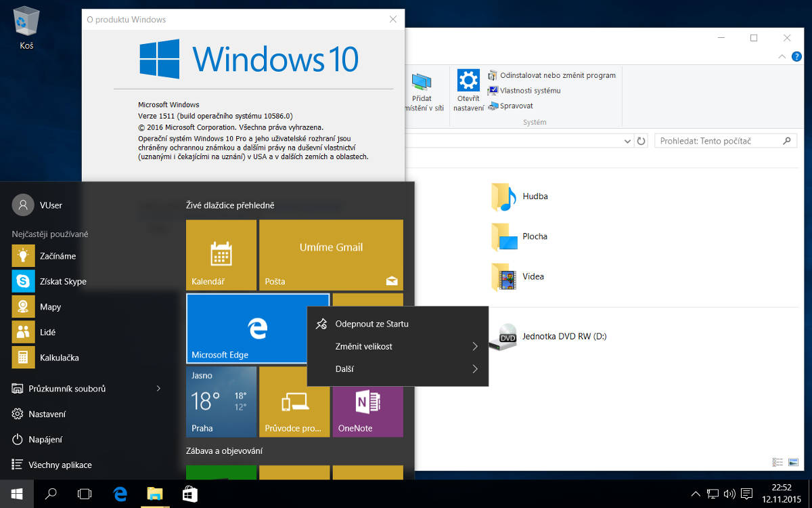Open the Store from the taskbar
The height and width of the screenshot is (508, 812).
tap(190, 494)
